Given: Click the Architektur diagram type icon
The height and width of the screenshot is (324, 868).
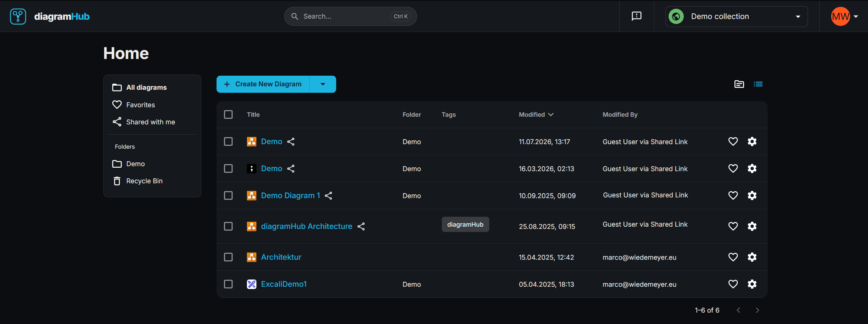Looking at the screenshot, I should pyautogui.click(x=251, y=257).
